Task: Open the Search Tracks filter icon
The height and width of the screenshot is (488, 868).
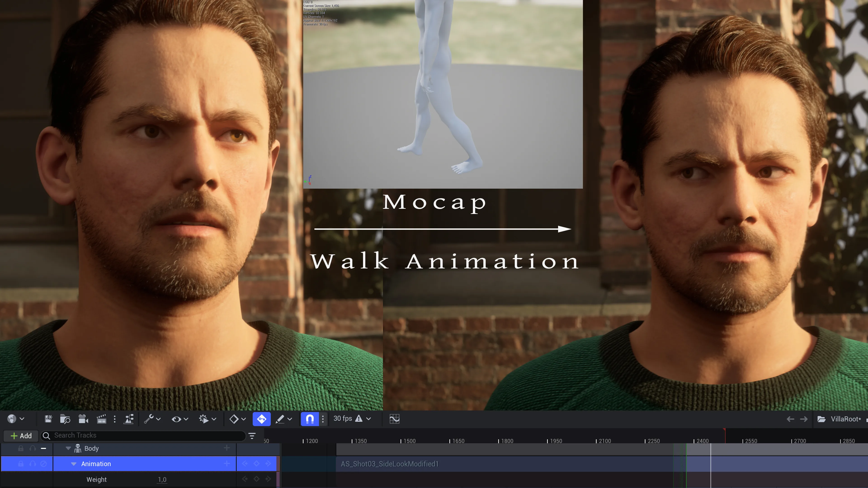Action: pyautogui.click(x=252, y=436)
